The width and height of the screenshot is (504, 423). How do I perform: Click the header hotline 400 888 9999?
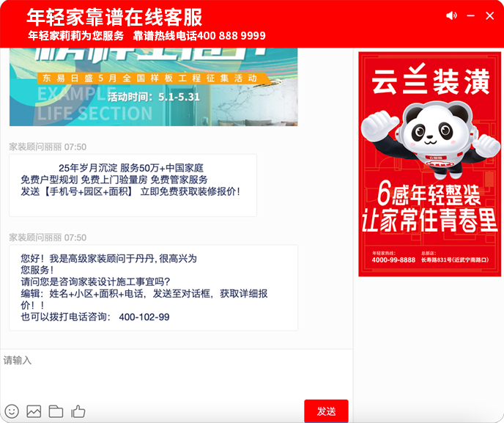(x=231, y=36)
